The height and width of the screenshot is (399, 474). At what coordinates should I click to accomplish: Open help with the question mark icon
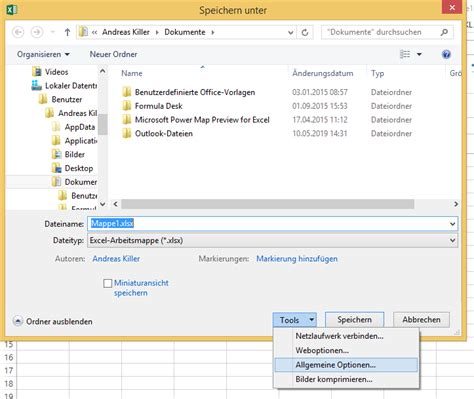pos(446,54)
